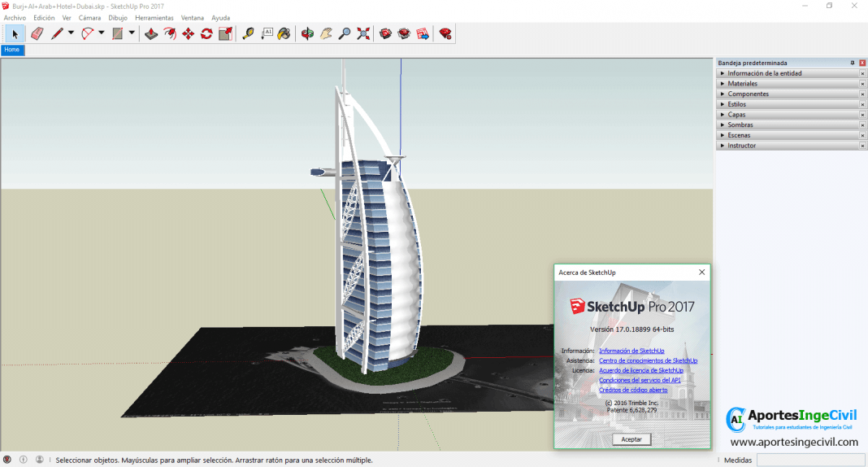The height and width of the screenshot is (467, 868).
Task: Close the Sombras panel with its x
Action: click(862, 125)
